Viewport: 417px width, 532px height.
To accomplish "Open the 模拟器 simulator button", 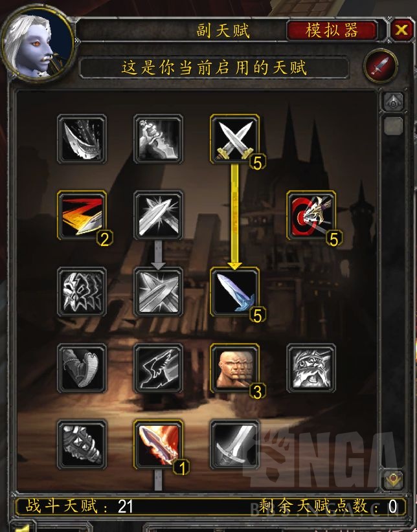I will (x=332, y=30).
